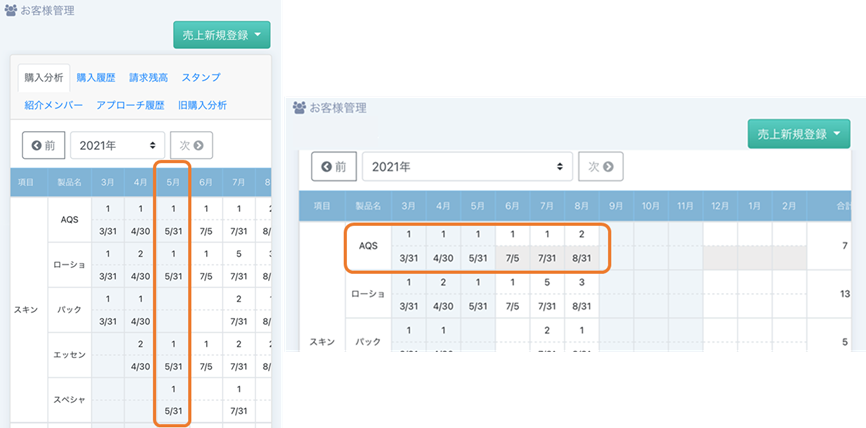Go to the スタンプ tab
The width and height of the screenshot is (866, 428).
pyautogui.click(x=201, y=77)
